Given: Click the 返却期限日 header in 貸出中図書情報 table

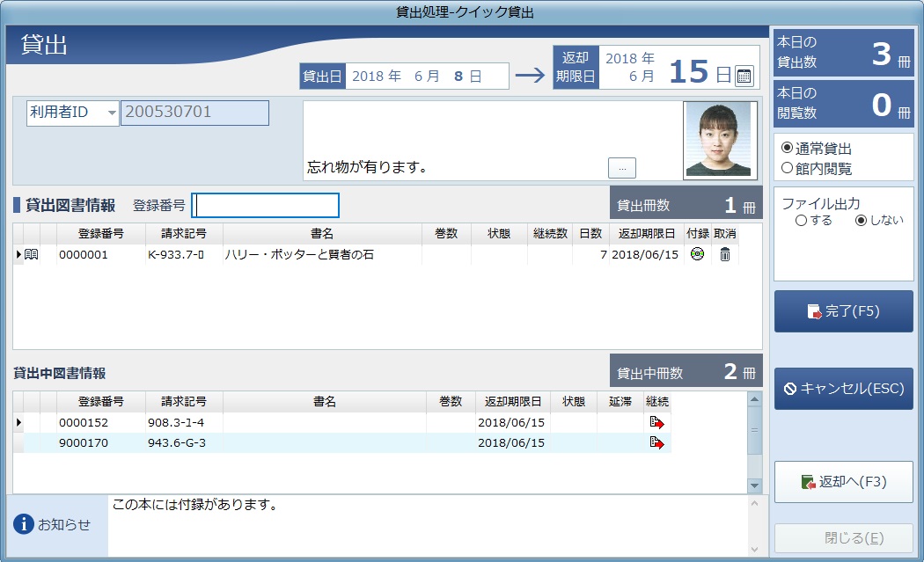Looking at the screenshot, I should point(513,401).
